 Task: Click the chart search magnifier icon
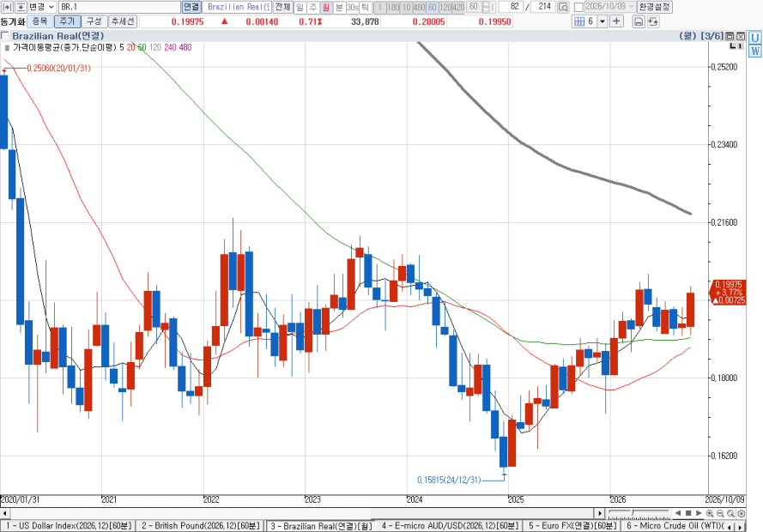tap(563, 8)
